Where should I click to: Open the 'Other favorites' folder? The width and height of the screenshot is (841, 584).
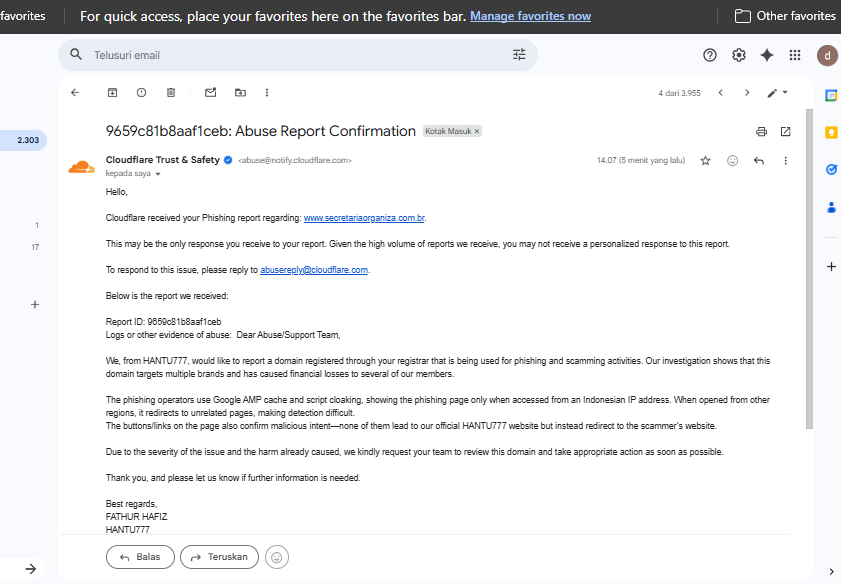(x=784, y=16)
